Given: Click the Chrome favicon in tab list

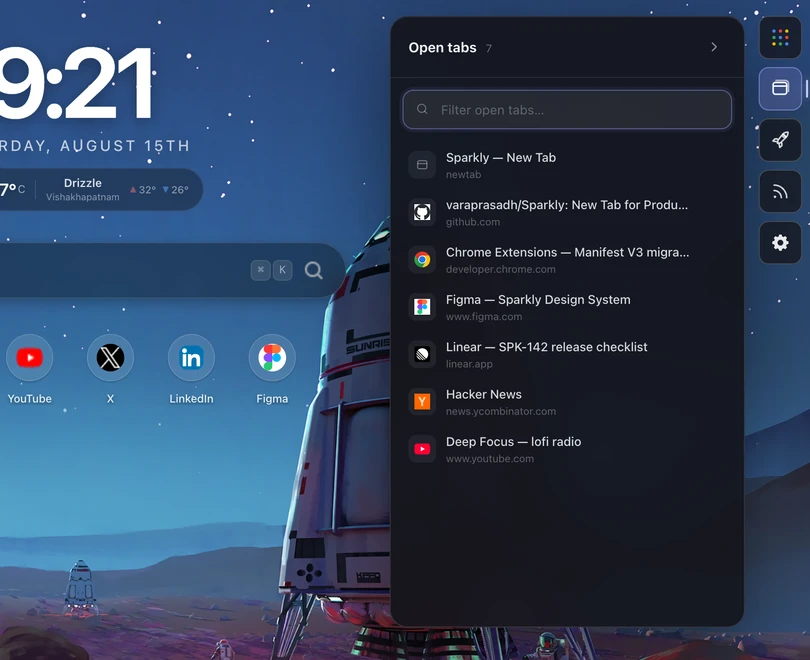Looking at the screenshot, I should pyautogui.click(x=422, y=260).
